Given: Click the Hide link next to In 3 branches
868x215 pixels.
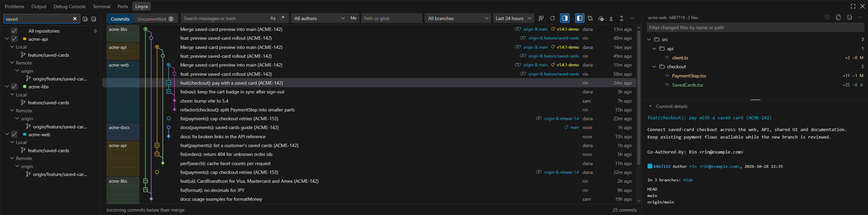Looking at the screenshot, I should (x=688, y=180).
